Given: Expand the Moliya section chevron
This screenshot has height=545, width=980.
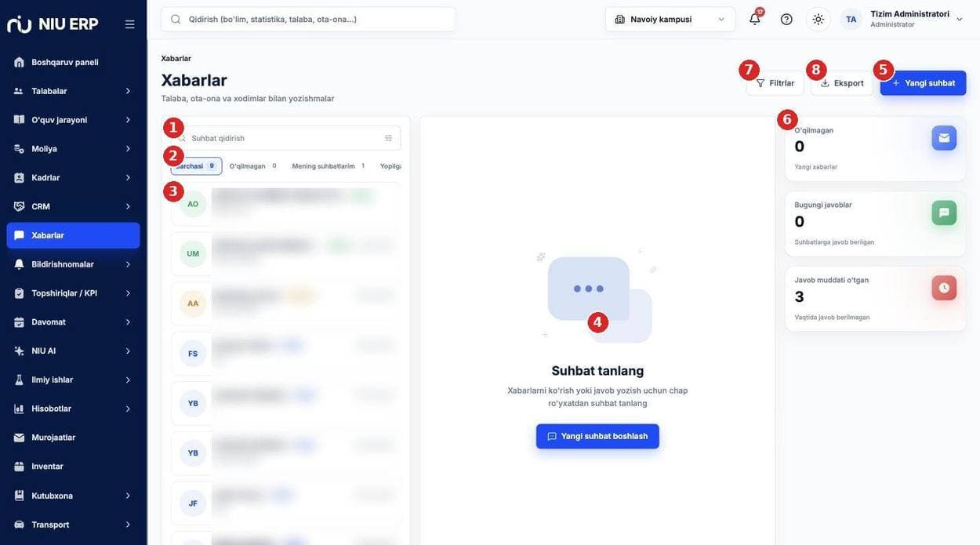Looking at the screenshot, I should click(128, 149).
